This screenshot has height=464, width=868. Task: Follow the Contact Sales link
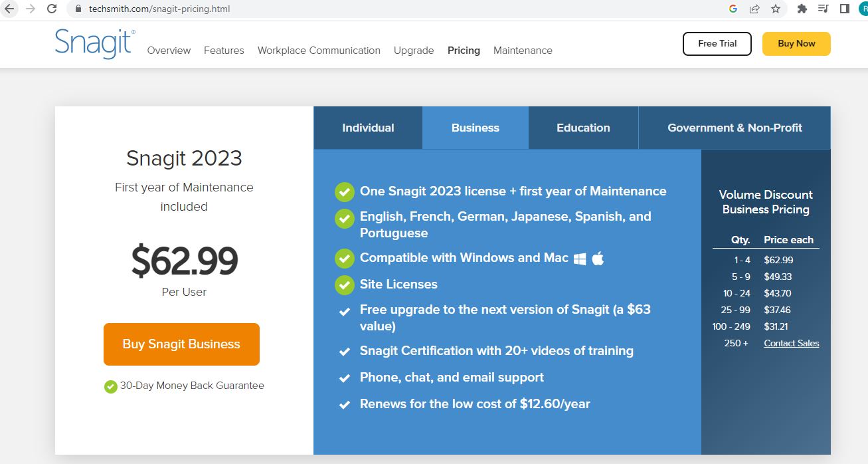(792, 343)
